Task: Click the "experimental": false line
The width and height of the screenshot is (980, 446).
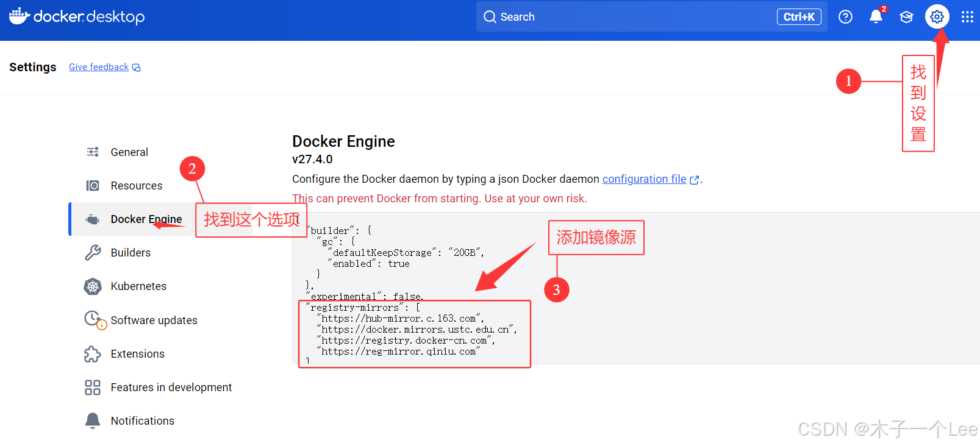Action: click(x=365, y=297)
